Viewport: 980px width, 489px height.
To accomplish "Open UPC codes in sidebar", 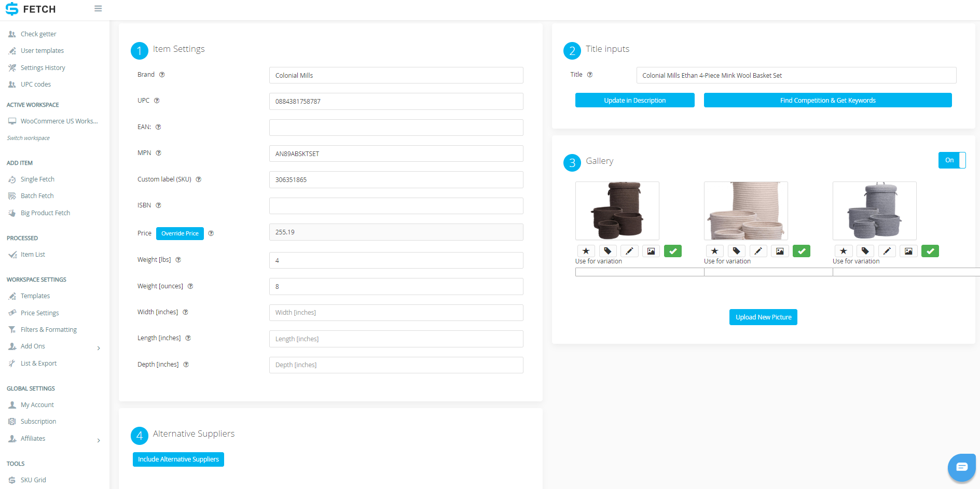I will pos(35,85).
